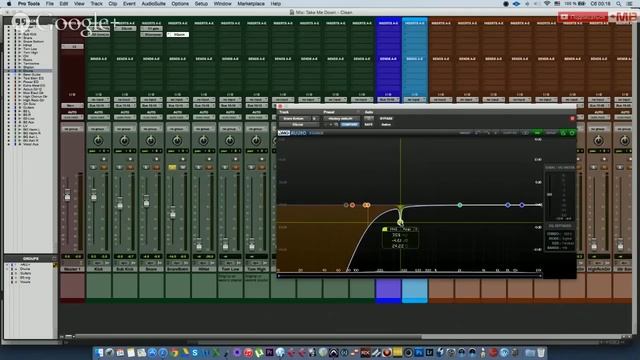Click the Tom High pan knob
The image size is (640, 360).
[x=256, y=141]
